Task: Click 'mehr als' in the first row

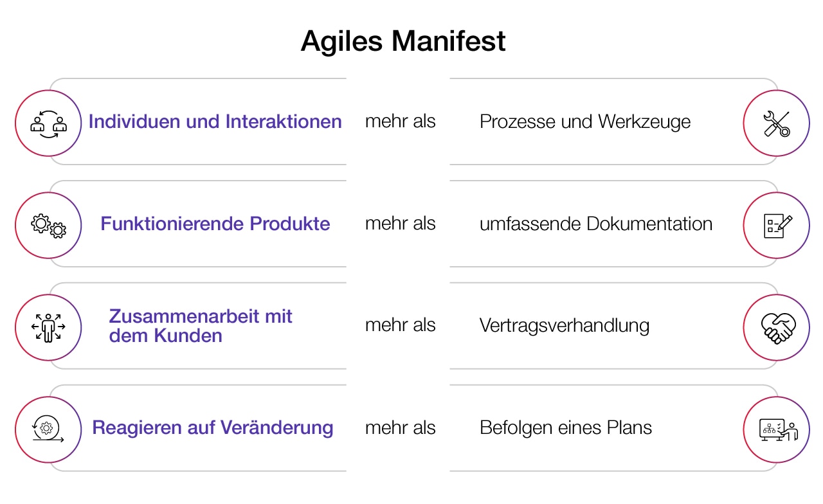Action: (400, 121)
